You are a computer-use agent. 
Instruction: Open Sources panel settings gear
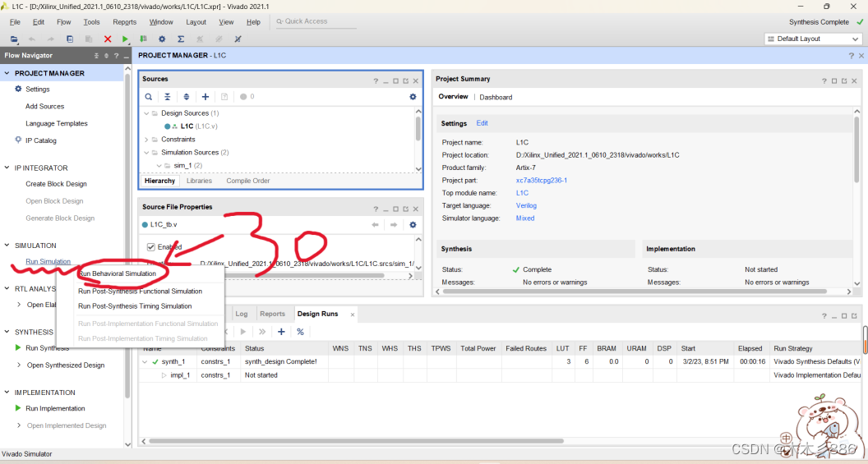tap(413, 97)
